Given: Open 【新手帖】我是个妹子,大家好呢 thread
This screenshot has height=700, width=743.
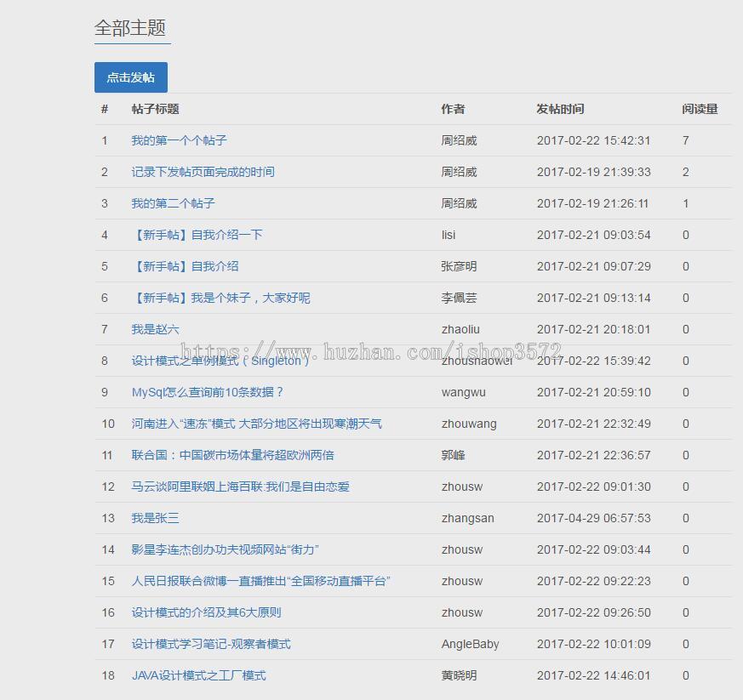Looking at the screenshot, I should coord(220,298).
